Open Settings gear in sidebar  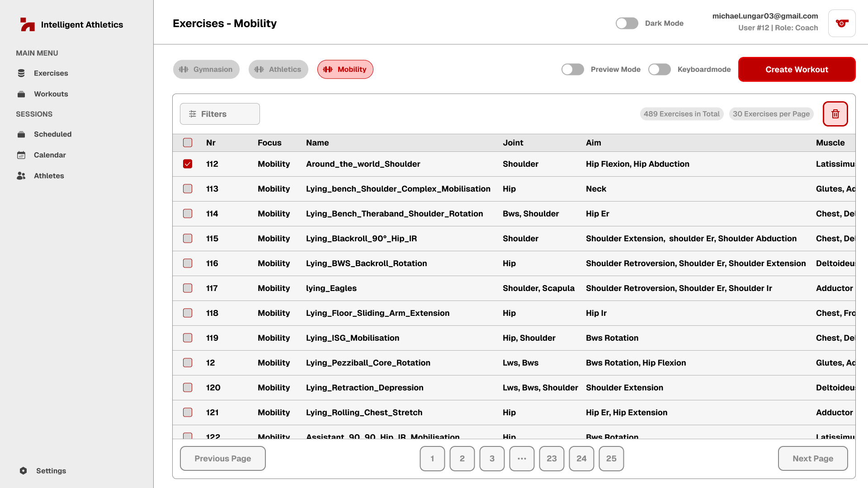click(24, 471)
